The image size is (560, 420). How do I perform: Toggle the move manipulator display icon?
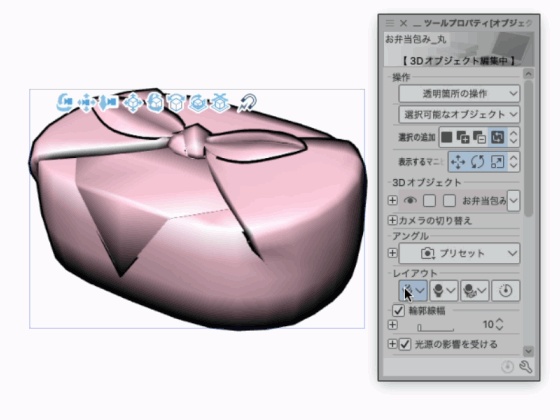click(458, 162)
